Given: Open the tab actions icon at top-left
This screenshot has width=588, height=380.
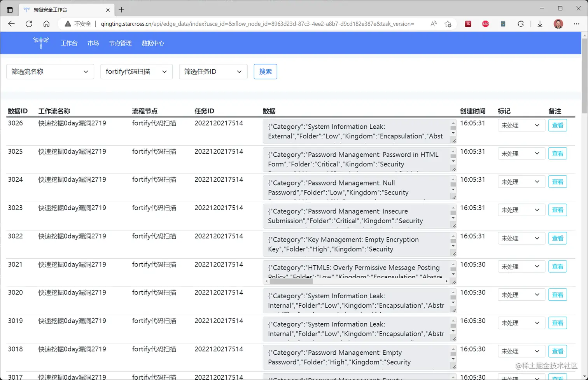Looking at the screenshot, I should tap(10, 10).
